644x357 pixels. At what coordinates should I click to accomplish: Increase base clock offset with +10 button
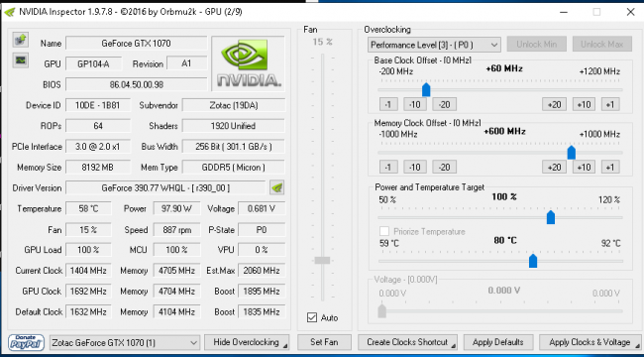(584, 104)
